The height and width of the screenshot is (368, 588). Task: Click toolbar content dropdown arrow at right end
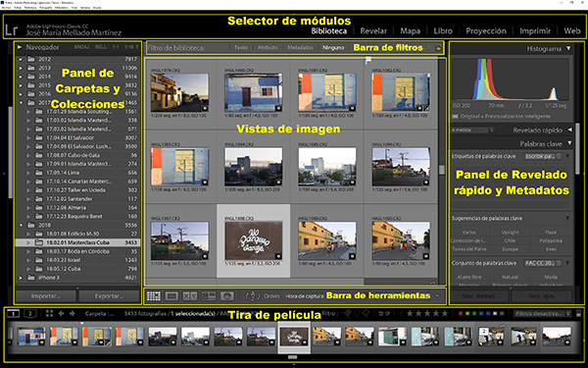pos(437,296)
